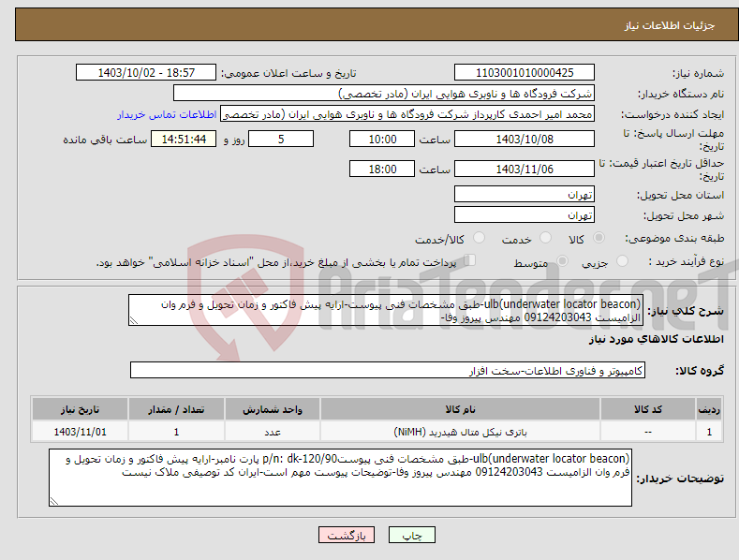The height and width of the screenshot is (560, 739).
Task: Click the unit cell عدد
Action: (273, 432)
